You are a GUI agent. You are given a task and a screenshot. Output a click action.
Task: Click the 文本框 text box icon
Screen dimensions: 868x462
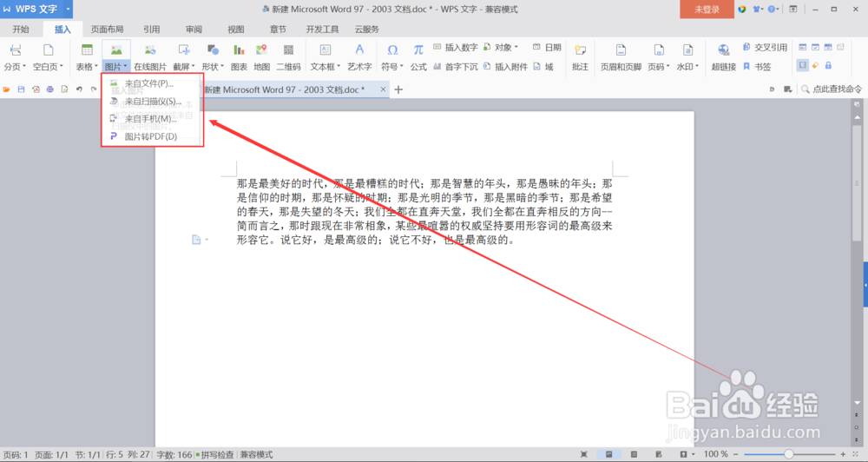325,50
